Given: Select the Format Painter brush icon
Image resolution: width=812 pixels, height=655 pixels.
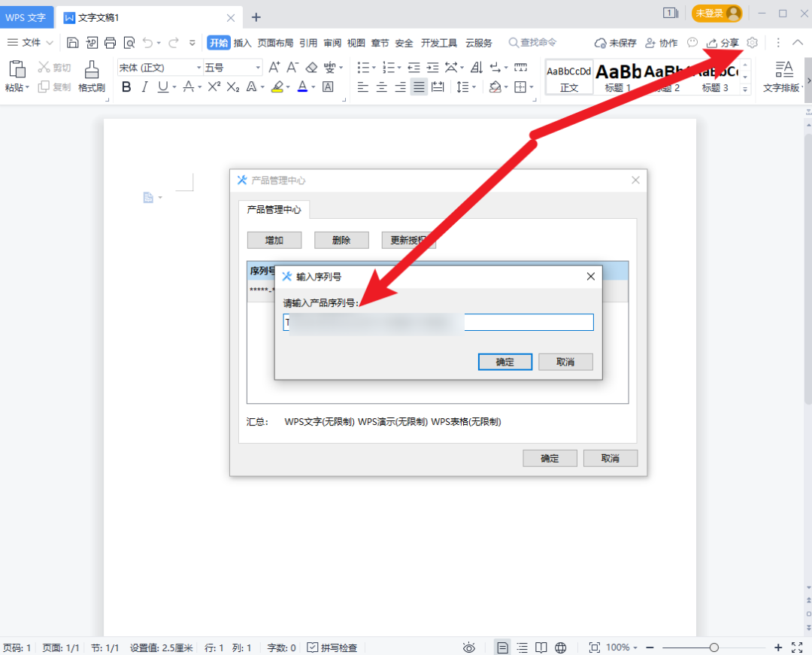Looking at the screenshot, I should [92, 69].
